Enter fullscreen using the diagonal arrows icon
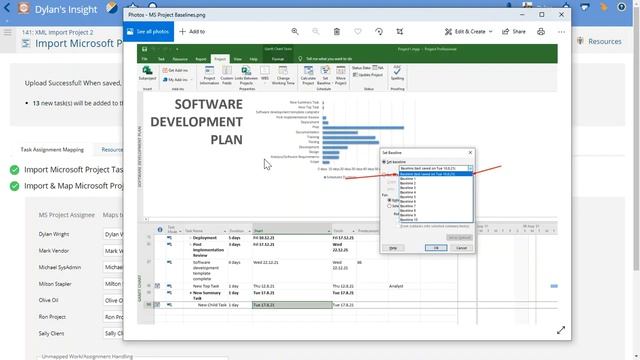The image size is (640, 360). click(561, 330)
